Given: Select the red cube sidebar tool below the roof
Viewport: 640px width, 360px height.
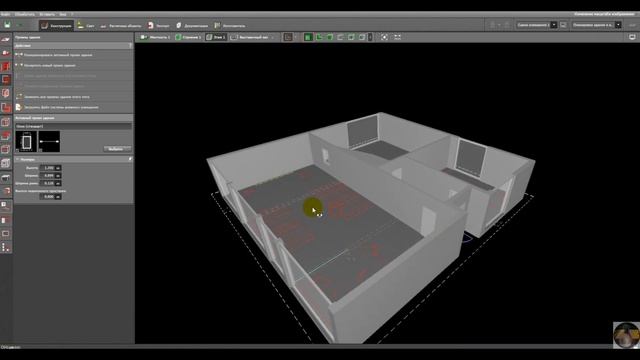Looking at the screenshot, I should (x=6, y=149).
